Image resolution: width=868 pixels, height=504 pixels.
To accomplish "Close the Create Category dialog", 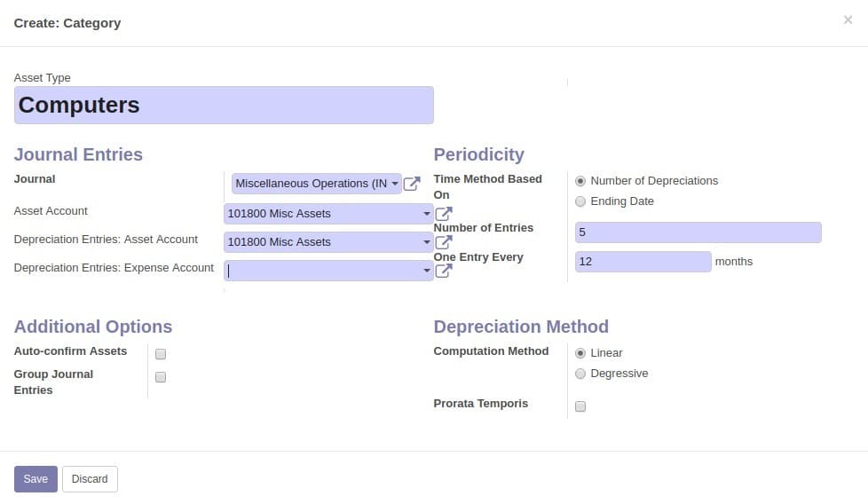I will coord(848,20).
